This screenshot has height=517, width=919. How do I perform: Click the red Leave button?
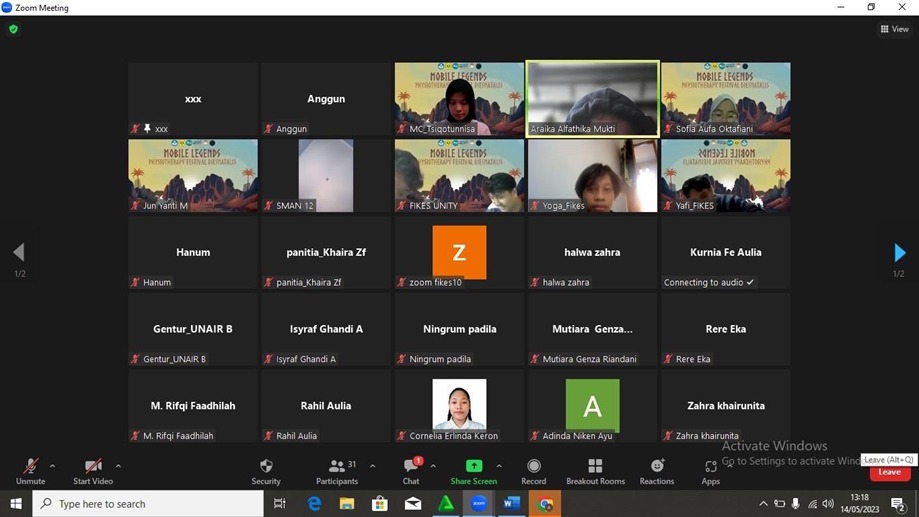pos(889,473)
